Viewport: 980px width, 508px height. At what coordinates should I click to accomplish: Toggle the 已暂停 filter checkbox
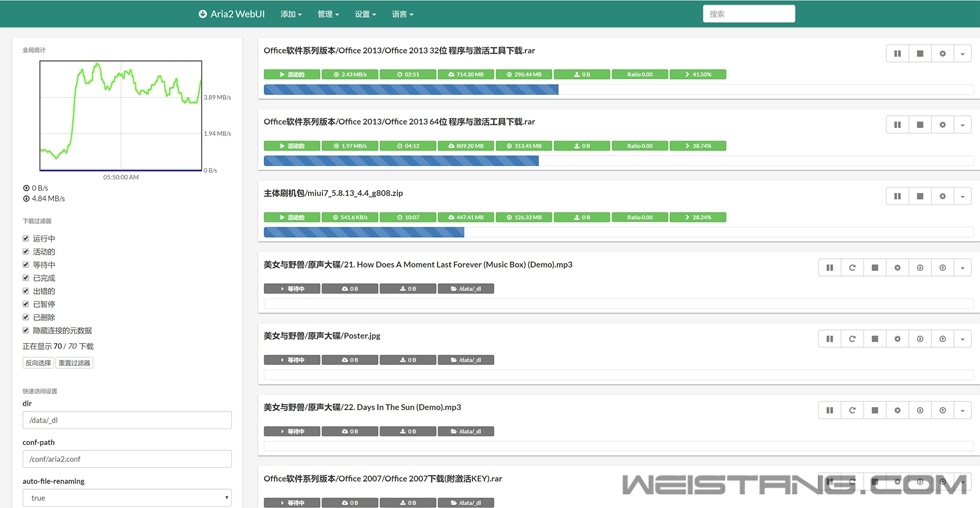click(x=26, y=304)
